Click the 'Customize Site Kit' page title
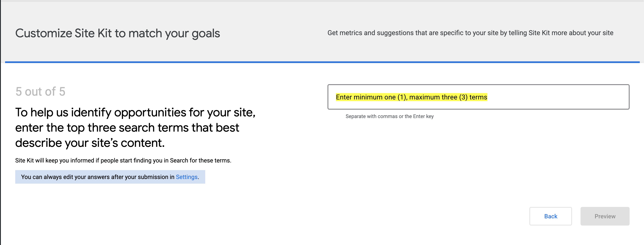 [x=118, y=33]
